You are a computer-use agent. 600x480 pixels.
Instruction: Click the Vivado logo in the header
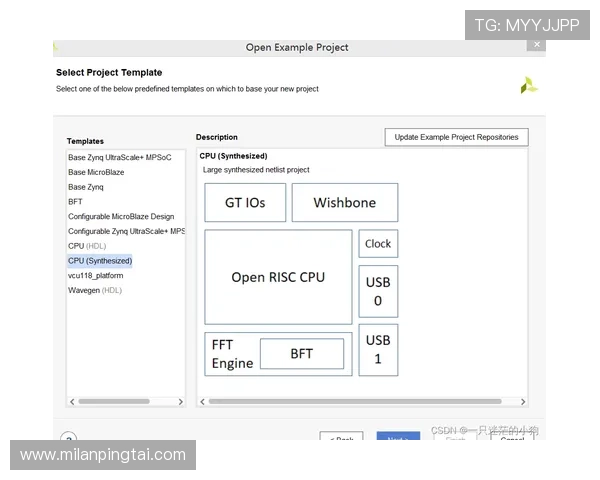click(528, 85)
